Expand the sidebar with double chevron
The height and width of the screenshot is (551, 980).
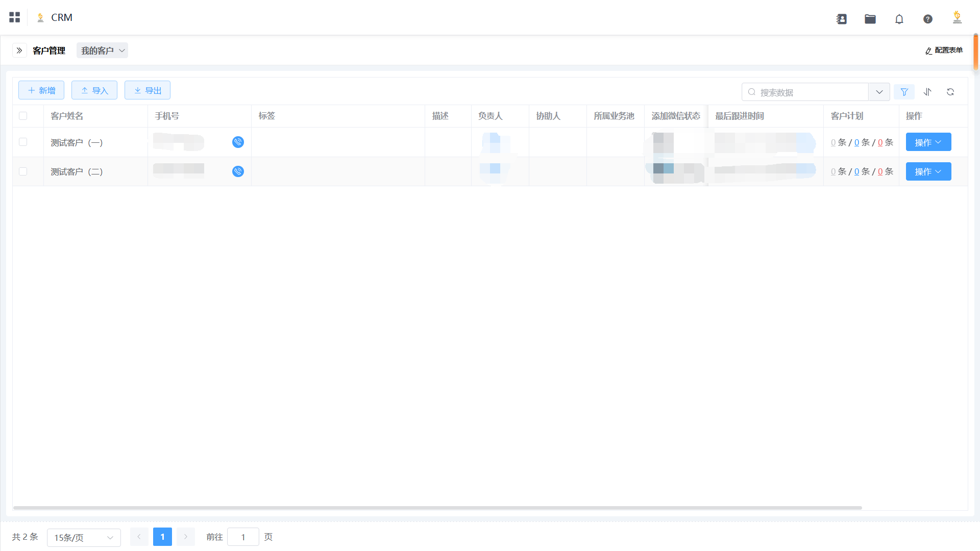19,51
